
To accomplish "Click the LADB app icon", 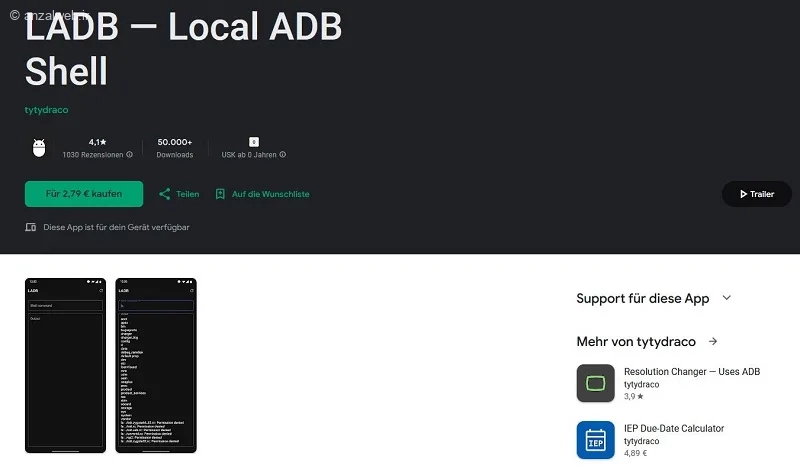I will click(39, 148).
